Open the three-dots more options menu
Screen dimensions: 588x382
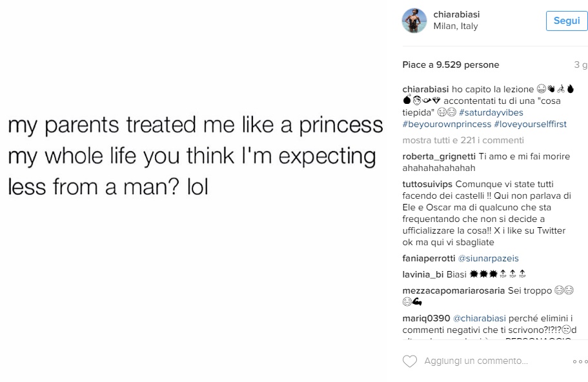point(580,361)
